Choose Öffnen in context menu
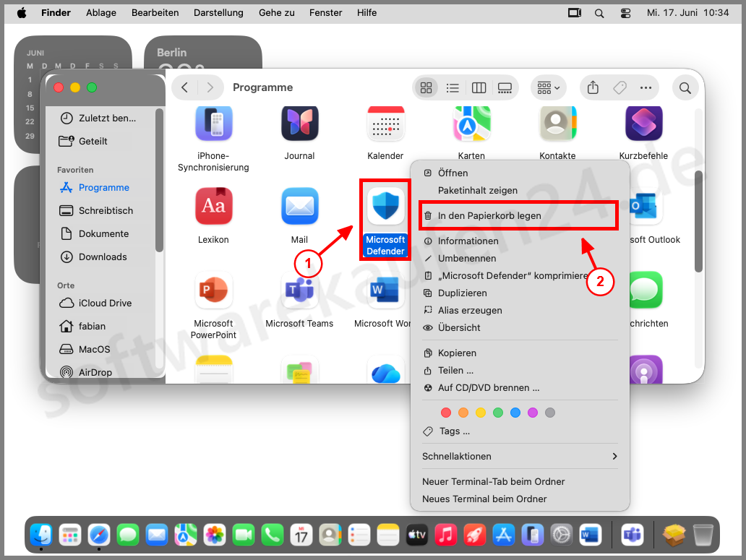The image size is (746, 560). [520, 173]
